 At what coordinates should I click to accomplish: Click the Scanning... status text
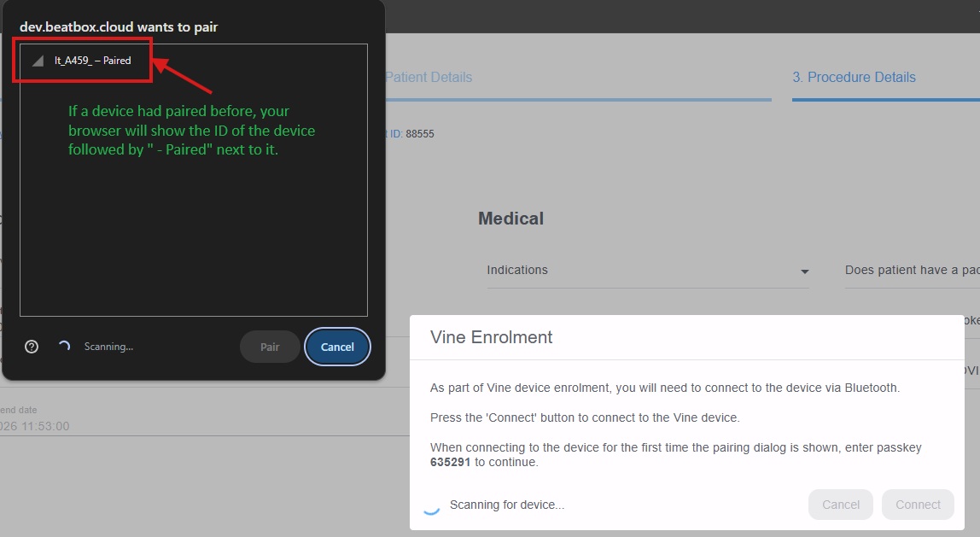click(x=108, y=347)
